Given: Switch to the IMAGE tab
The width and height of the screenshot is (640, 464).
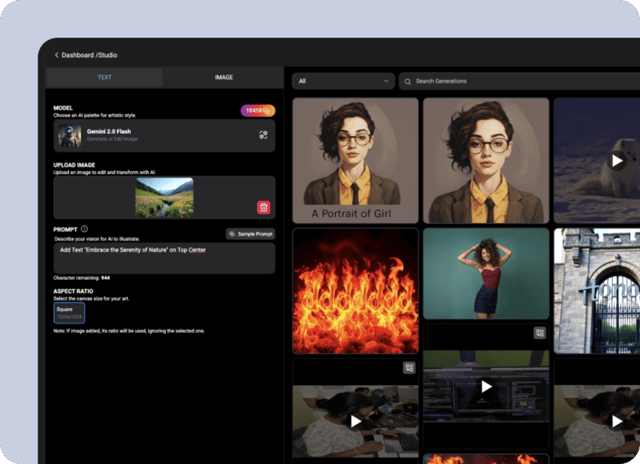Looking at the screenshot, I should point(224,77).
